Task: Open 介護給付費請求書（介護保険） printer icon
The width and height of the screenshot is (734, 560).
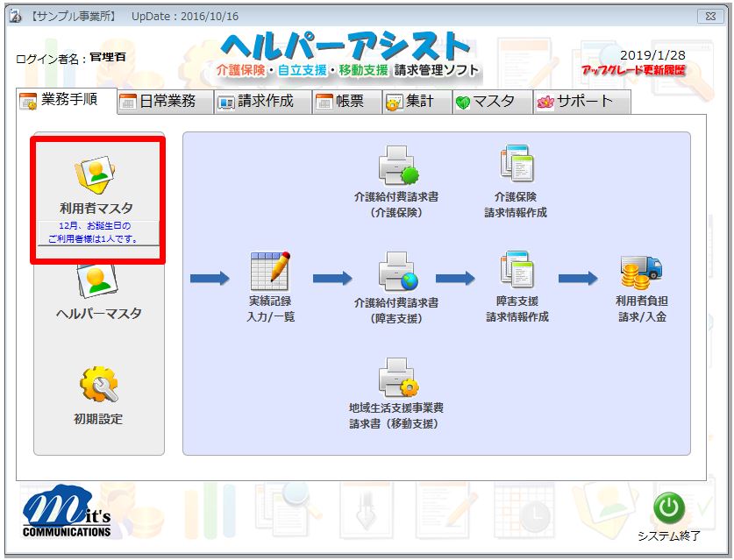Action: tap(396, 165)
